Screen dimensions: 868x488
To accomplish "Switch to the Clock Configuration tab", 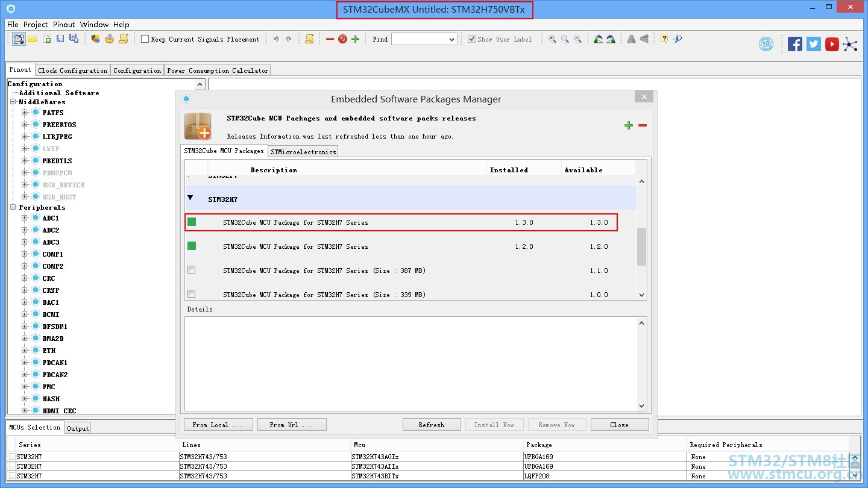I will (x=73, y=70).
